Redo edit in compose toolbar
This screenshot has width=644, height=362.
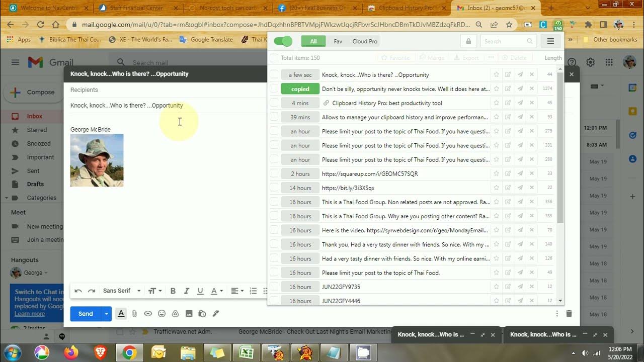[92, 291]
